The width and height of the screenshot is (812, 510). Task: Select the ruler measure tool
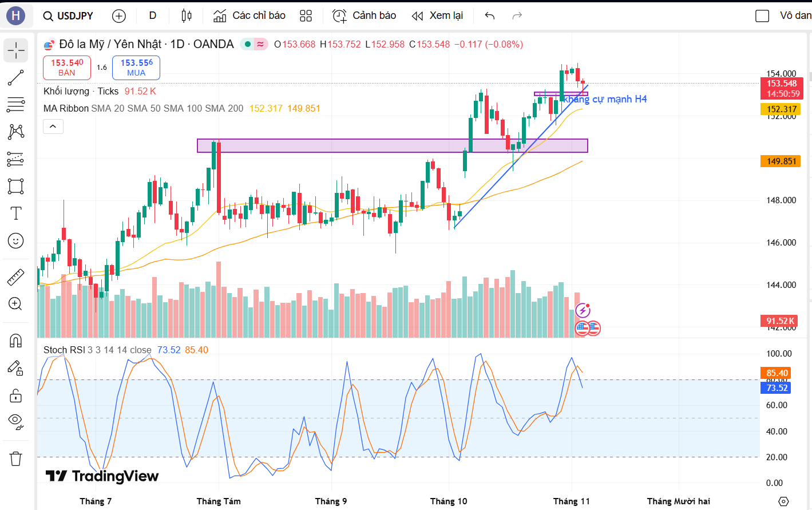(16, 278)
